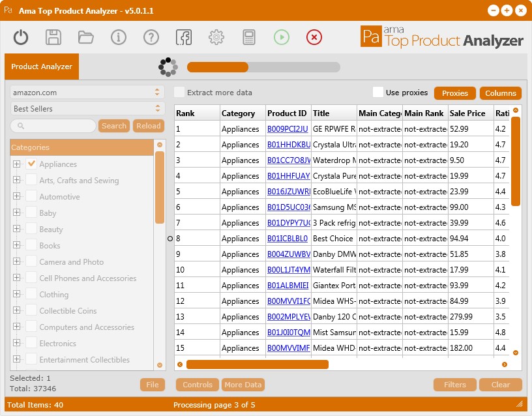532x416 pixels.
Task: Click the orange progress bar
Action: point(218,67)
